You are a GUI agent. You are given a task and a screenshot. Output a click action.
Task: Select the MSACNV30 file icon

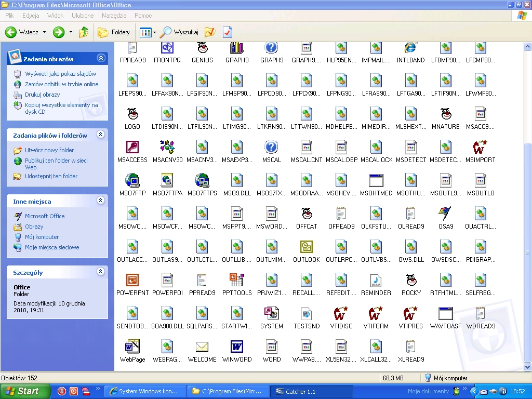point(167,147)
